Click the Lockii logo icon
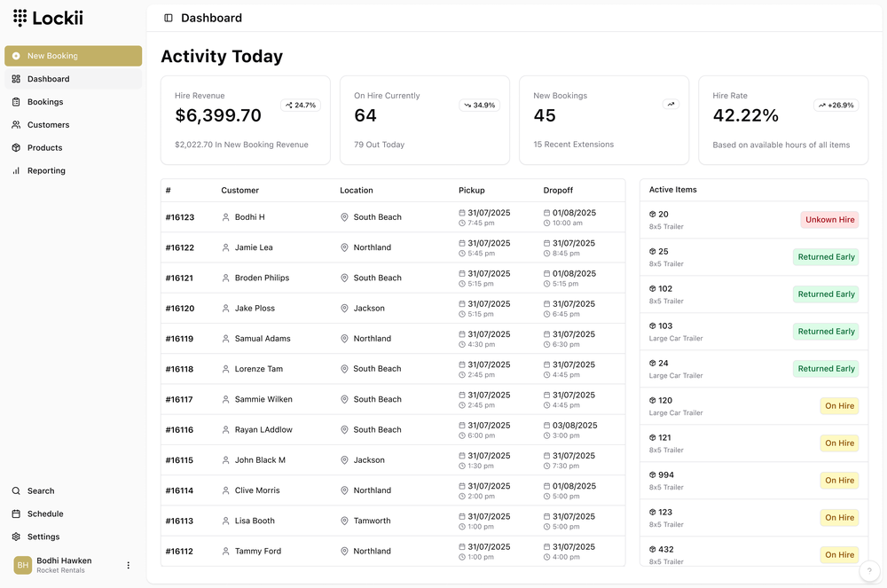The height and width of the screenshot is (588, 887). 20,17
